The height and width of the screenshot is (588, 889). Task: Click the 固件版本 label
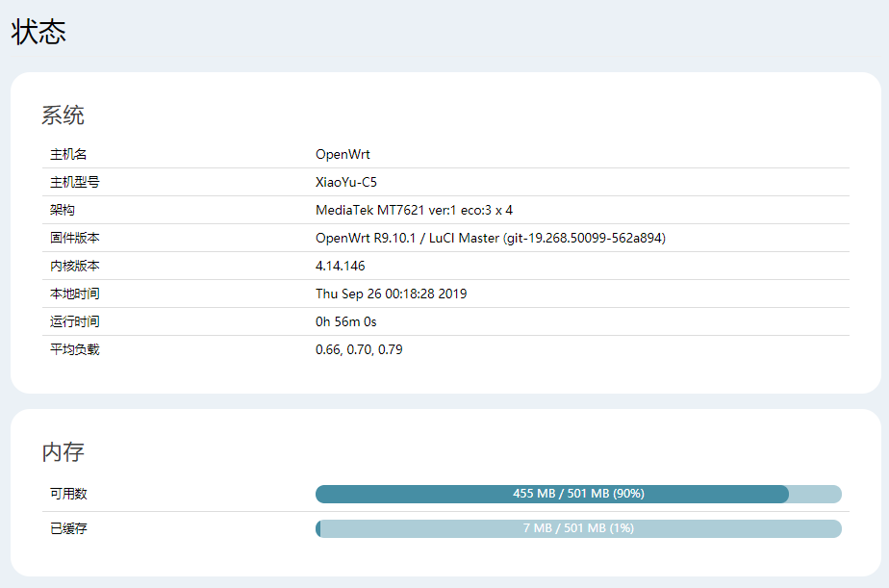pyautogui.click(x=75, y=238)
